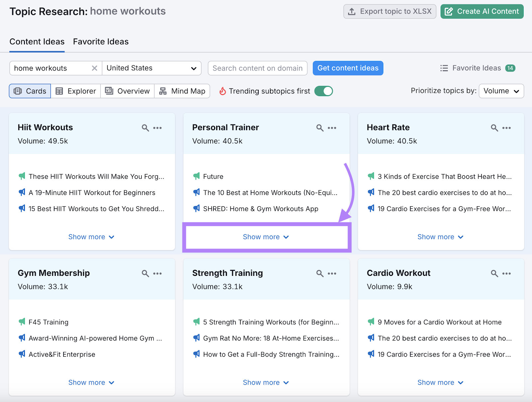This screenshot has width=532, height=402.
Task: Focus the Search content on domain field
Action: [257, 68]
